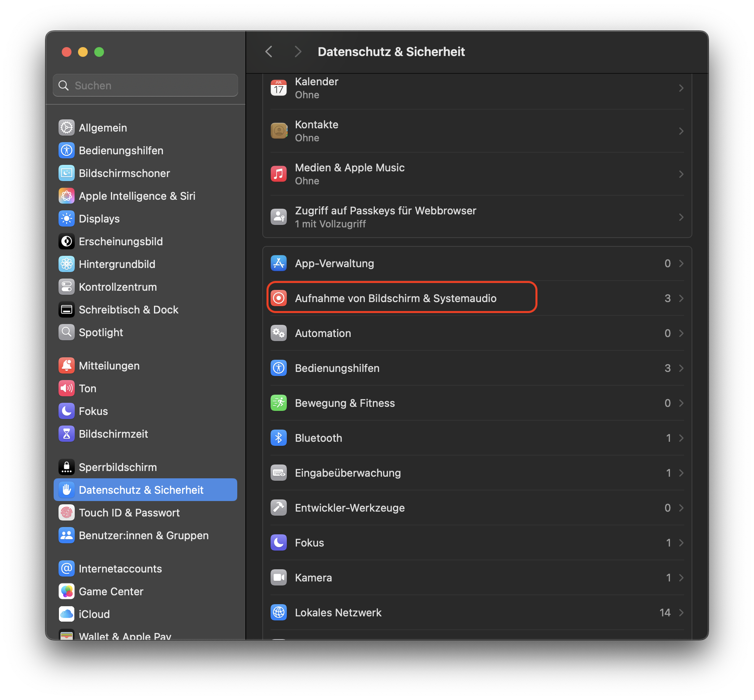The height and width of the screenshot is (700, 754).
Task: Open Apple Intelligence & Siri settings
Action: 66,196
